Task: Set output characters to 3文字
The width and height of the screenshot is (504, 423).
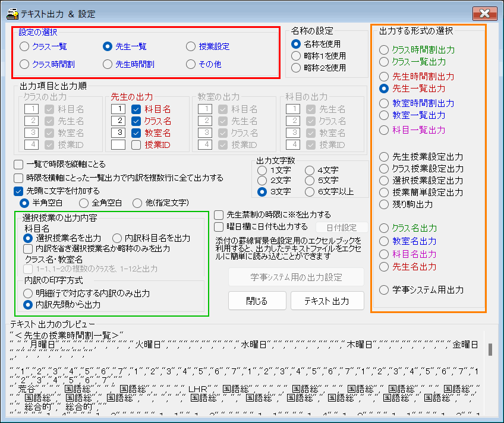Action: 262,192
